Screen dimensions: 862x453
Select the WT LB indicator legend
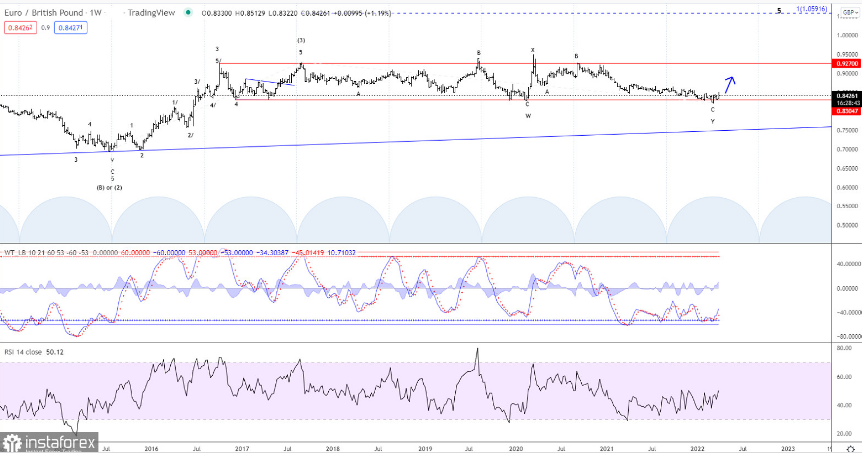[179, 253]
